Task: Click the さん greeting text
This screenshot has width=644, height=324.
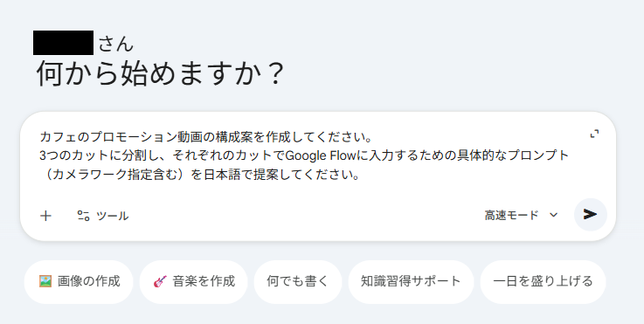Action: pyautogui.click(x=116, y=44)
